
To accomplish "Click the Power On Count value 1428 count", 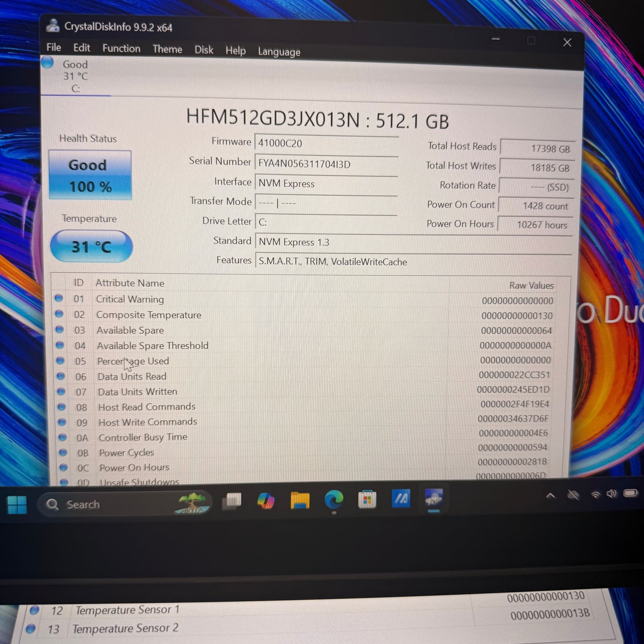I will click(x=536, y=206).
